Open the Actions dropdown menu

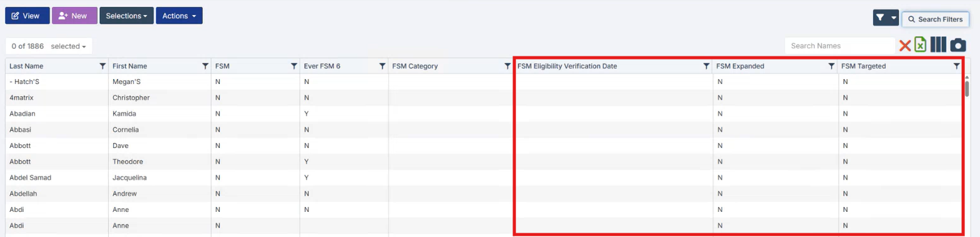coord(179,16)
